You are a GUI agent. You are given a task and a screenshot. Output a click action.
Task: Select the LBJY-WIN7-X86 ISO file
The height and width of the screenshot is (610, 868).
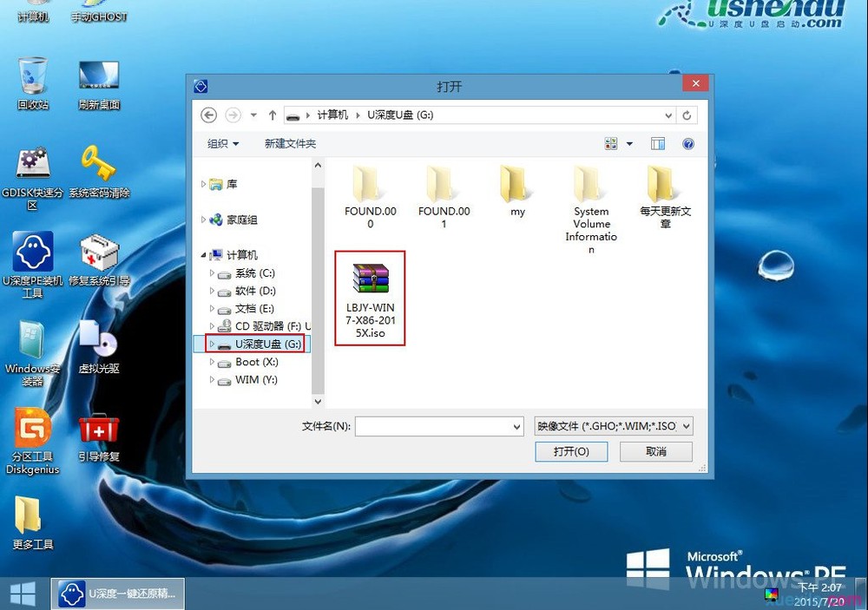[x=370, y=279]
